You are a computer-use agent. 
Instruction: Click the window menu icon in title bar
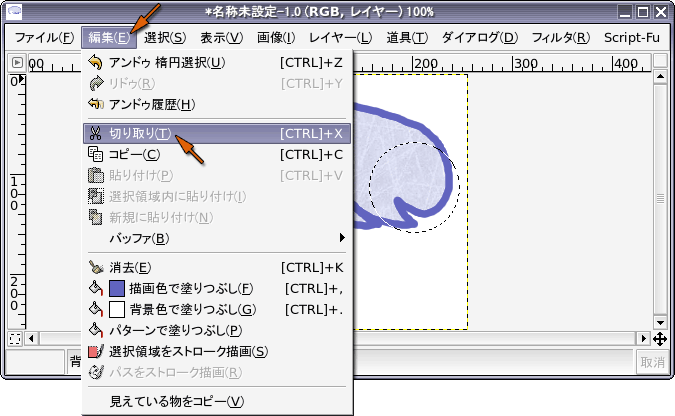[x=15, y=11]
